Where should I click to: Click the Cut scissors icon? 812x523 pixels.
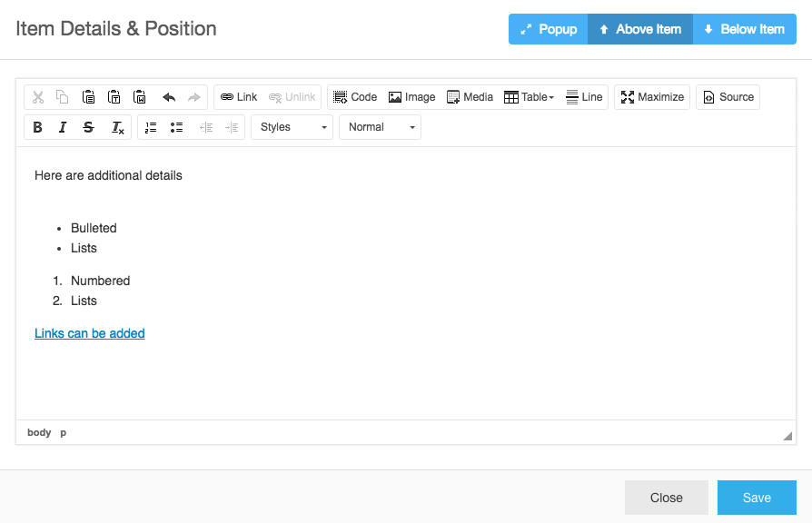pyautogui.click(x=38, y=97)
